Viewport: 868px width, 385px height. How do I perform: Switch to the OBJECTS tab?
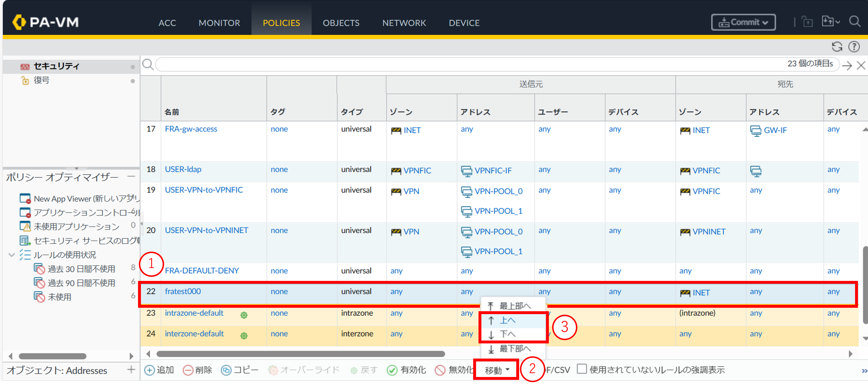pos(341,23)
